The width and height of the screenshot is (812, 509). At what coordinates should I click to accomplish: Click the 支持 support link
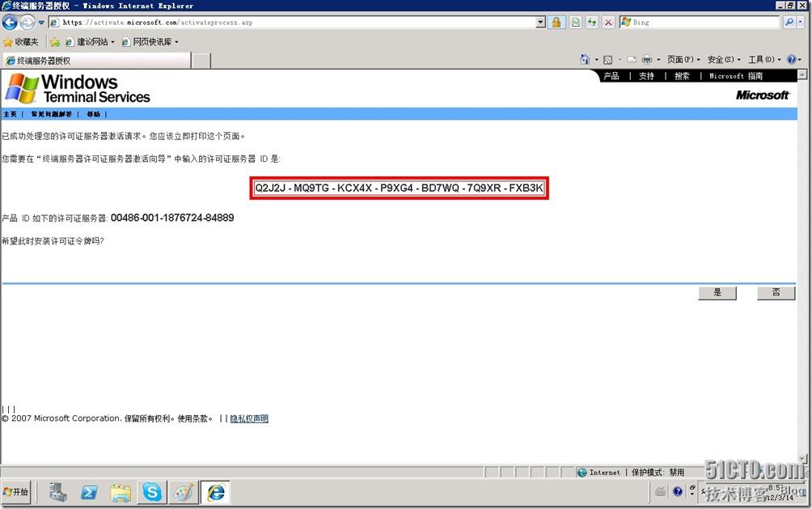tap(646, 76)
